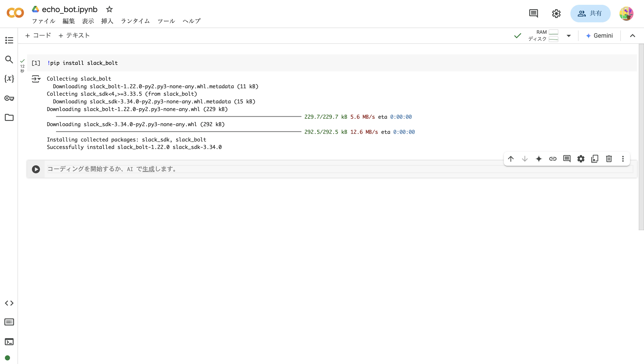Open the variables {x} panel

click(9, 79)
